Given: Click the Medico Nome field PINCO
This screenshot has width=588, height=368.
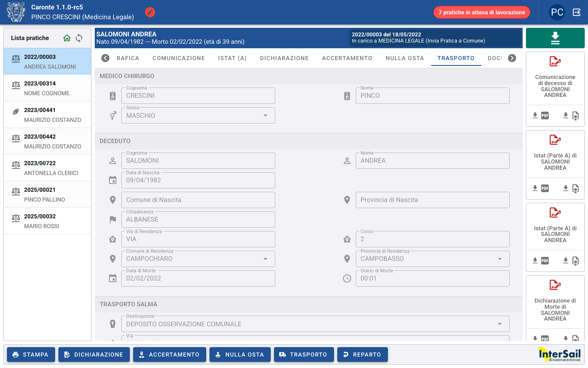Looking at the screenshot, I should tap(432, 96).
